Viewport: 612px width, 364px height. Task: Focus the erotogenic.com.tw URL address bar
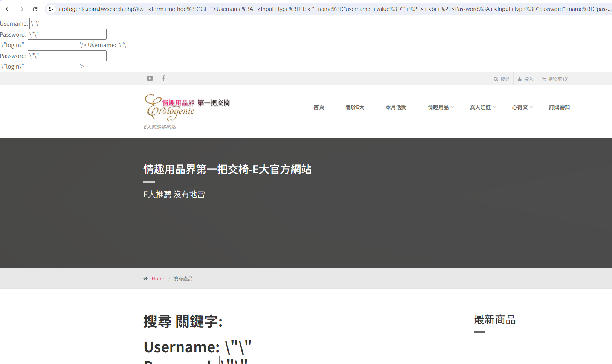(x=334, y=9)
